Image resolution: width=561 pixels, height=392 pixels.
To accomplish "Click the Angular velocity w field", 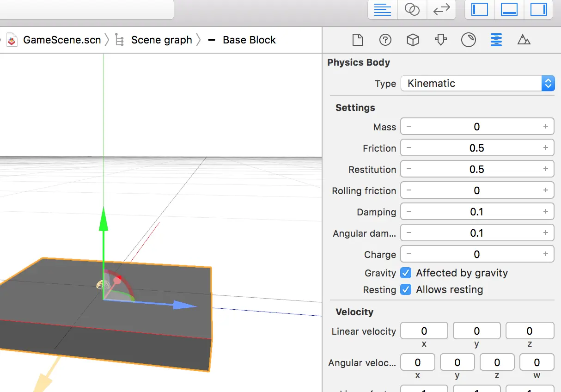I will [537, 362].
